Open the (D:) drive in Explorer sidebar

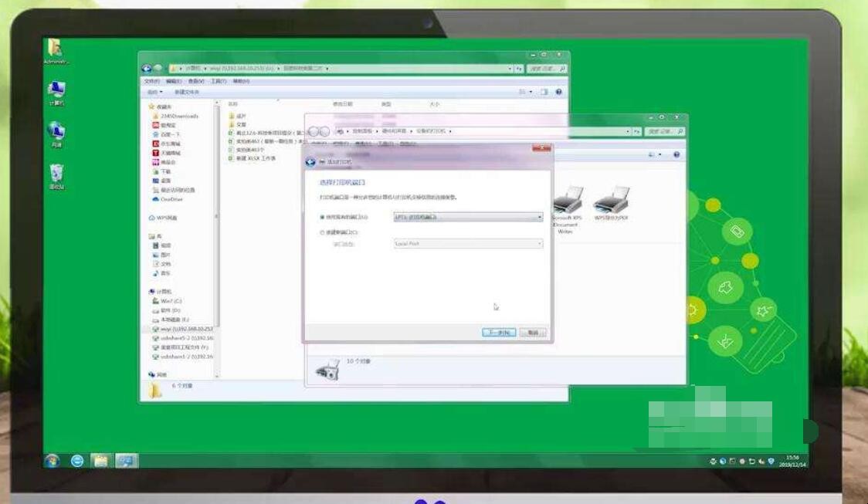(167, 310)
